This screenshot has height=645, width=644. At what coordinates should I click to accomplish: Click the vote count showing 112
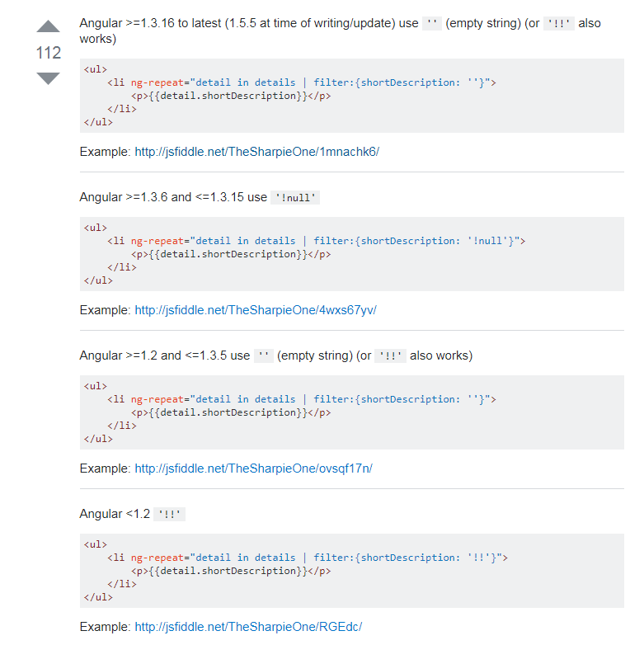(49, 53)
